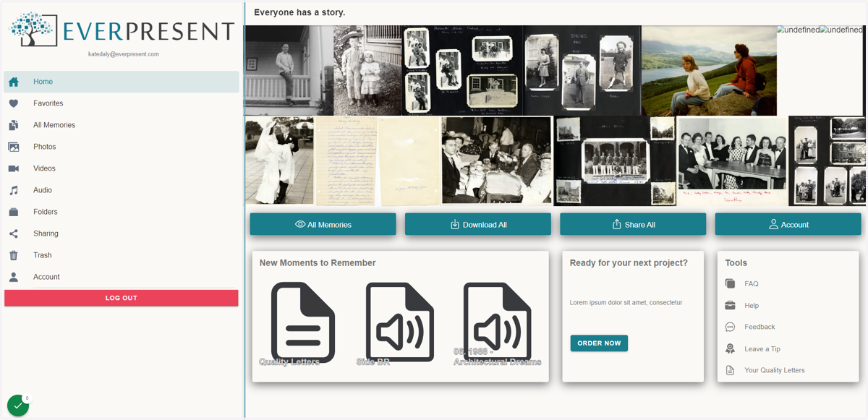Screen dimensions: 868x420
Task: Open Trash in the sidebar
Action: [122, 255]
